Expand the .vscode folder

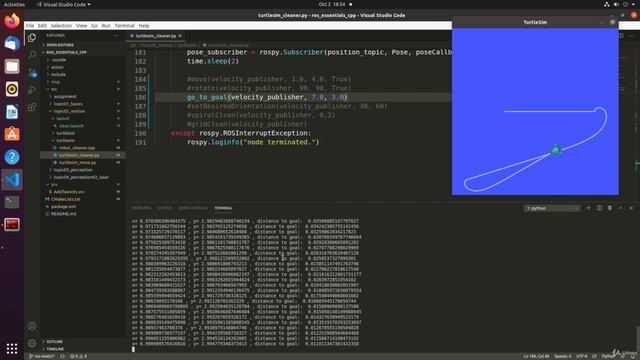pos(59,60)
